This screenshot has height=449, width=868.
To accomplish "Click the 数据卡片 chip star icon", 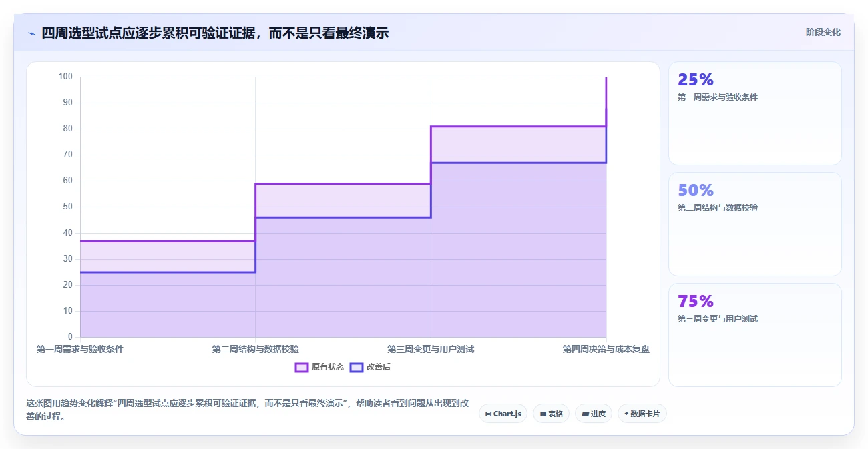I will tap(626, 414).
